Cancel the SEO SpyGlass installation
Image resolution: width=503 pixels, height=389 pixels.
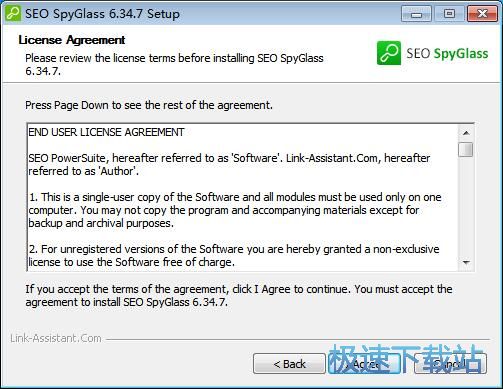click(x=450, y=364)
